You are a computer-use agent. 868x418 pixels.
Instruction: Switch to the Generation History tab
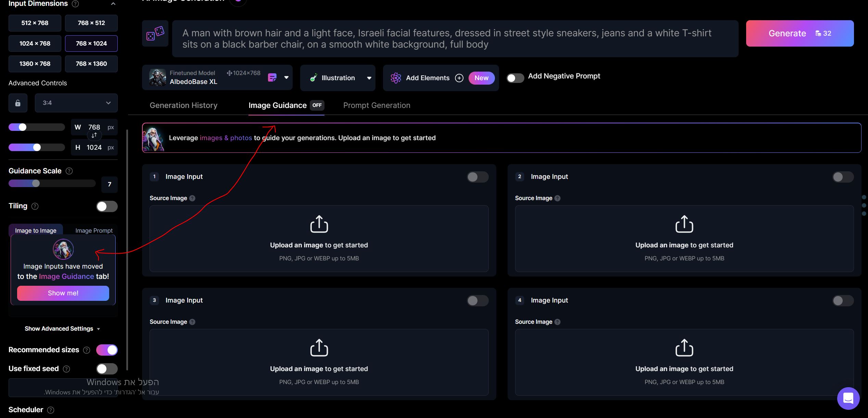183,106
